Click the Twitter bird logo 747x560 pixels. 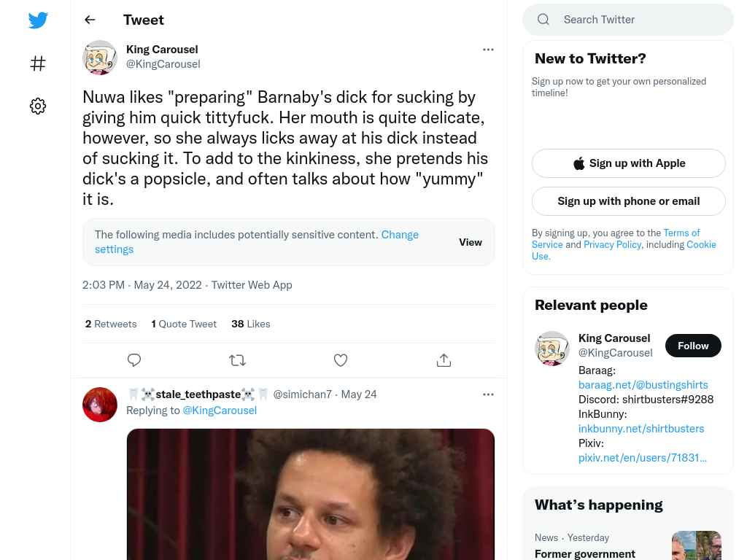[38, 20]
